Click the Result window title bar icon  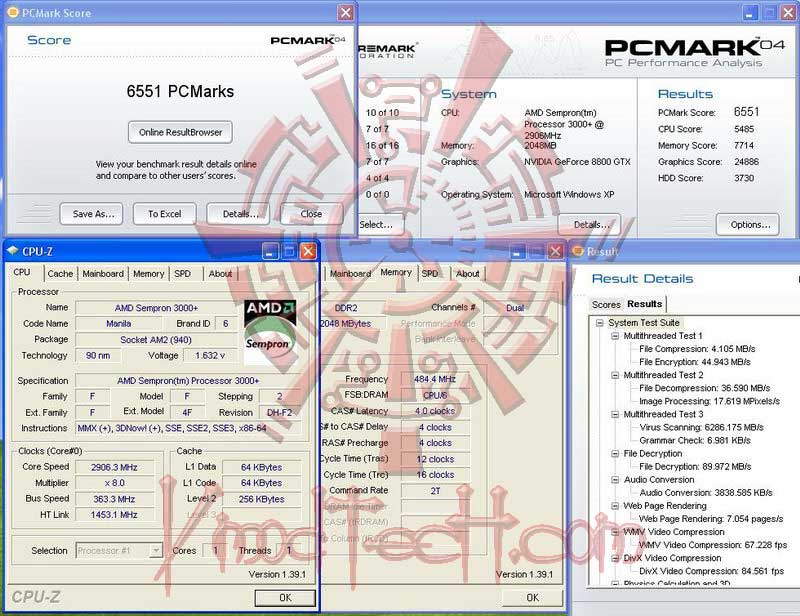pos(578,251)
